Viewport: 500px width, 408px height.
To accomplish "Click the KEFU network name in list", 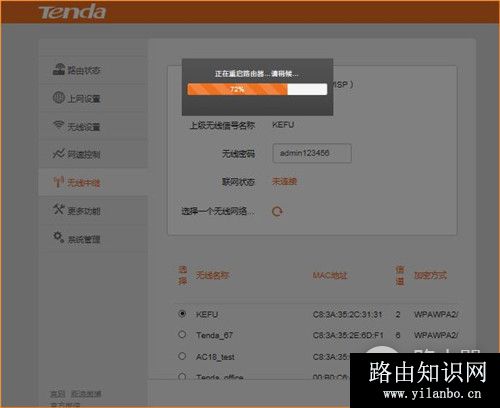I will pyautogui.click(x=207, y=314).
